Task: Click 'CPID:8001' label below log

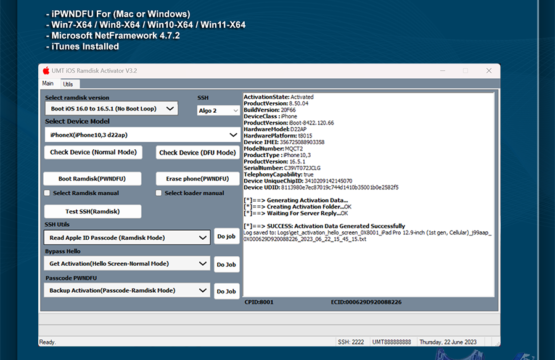Action: [x=259, y=302]
